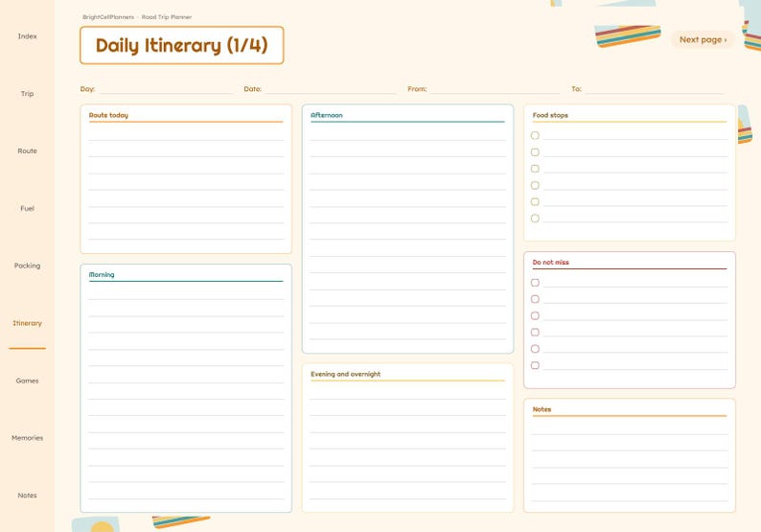Open the Games sidebar tab

[27, 381]
